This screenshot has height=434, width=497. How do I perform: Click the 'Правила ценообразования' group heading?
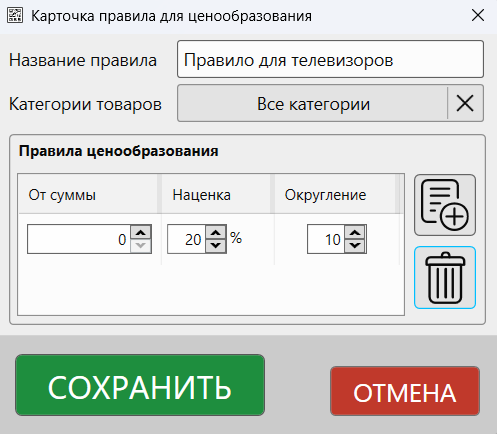tap(119, 151)
